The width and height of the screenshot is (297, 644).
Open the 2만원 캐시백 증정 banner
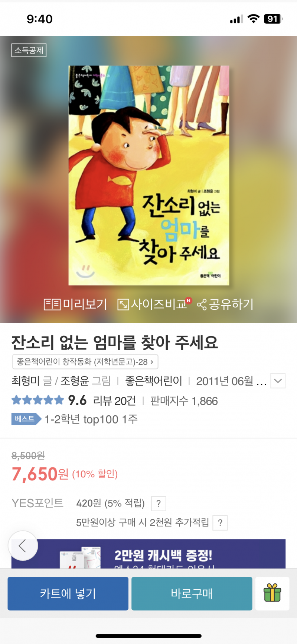[148, 554]
